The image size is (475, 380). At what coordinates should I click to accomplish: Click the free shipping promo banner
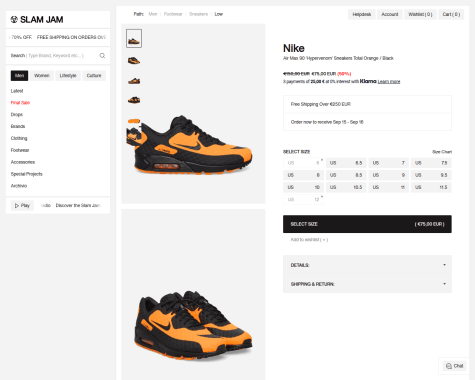[x=58, y=37]
